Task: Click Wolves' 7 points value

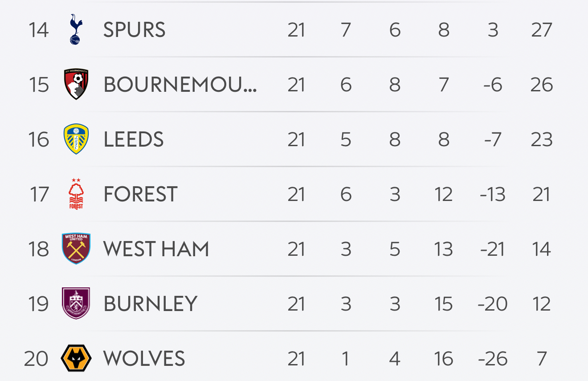Action: pyautogui.click(x=541, y=359)
